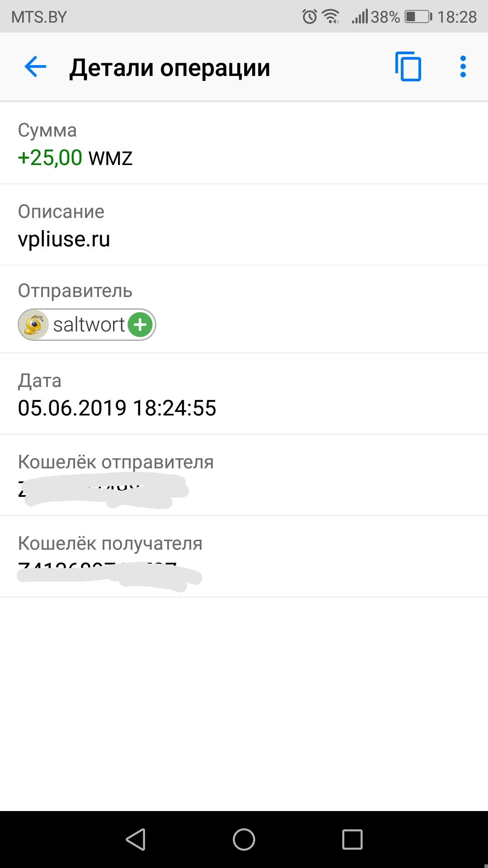The image size is (488, 868).
Task: Select the saltwort sender chip
Action: pyautogui.click(x=87, y=325)
